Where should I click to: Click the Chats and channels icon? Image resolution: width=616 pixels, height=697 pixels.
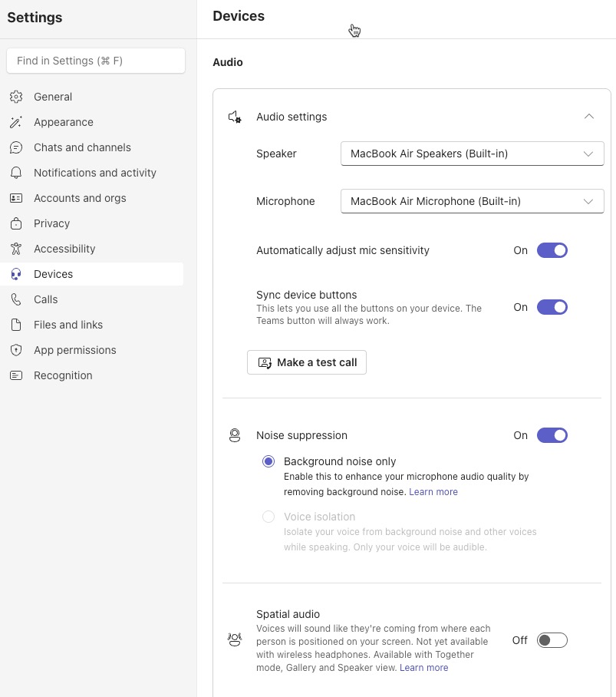[x=16, y=147]
